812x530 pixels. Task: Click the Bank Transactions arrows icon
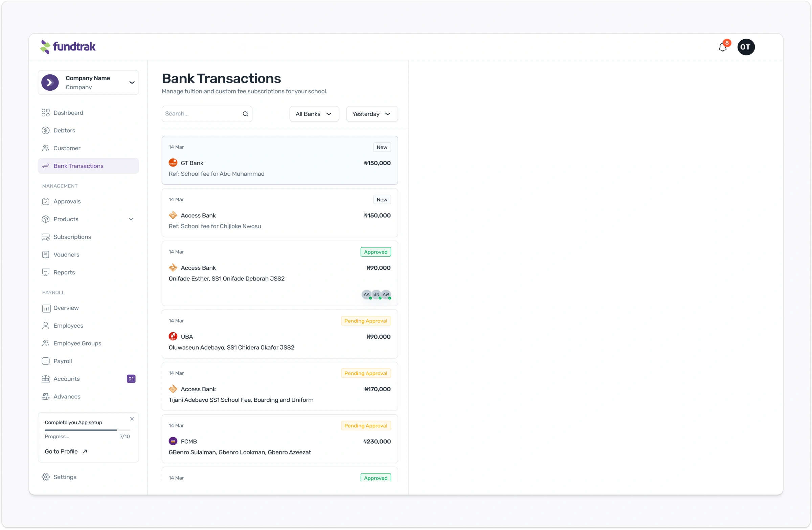tap(46, 166)
